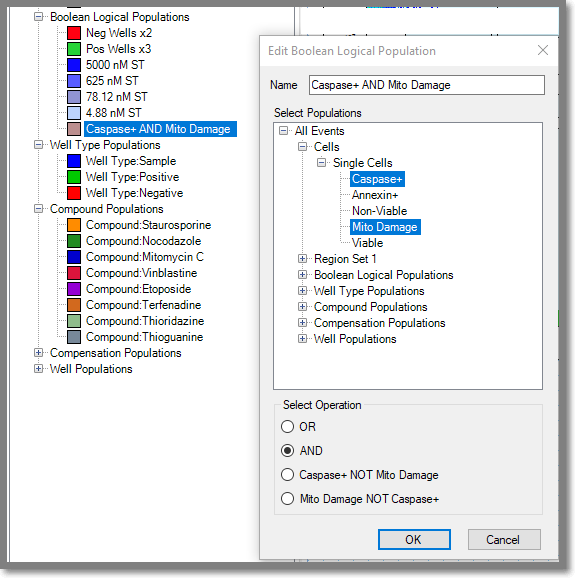The width and height of the screenshot is (575, 578).
Task: Click the Caspase+ AND Mito Damage color icon
Action: pos(74,129)
